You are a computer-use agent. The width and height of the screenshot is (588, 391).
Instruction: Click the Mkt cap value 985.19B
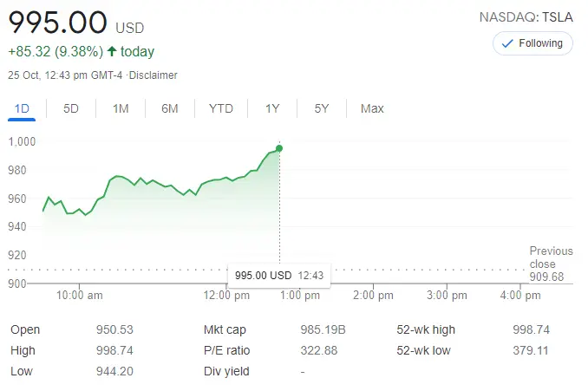coord(323,330)
